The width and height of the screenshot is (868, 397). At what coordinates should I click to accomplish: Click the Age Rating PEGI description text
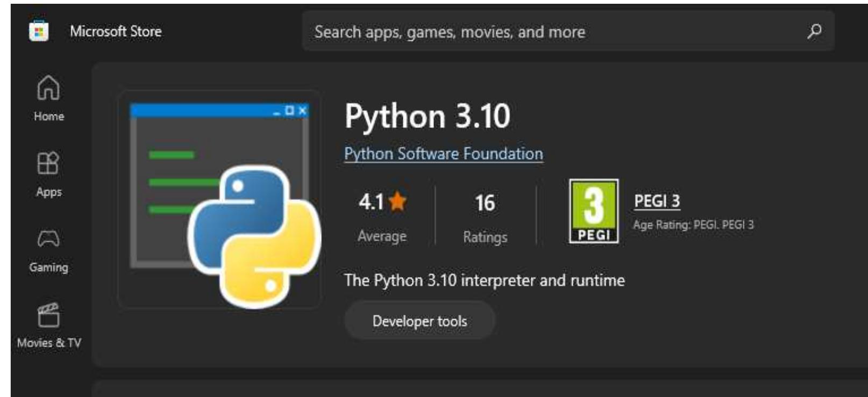(693, 225)
